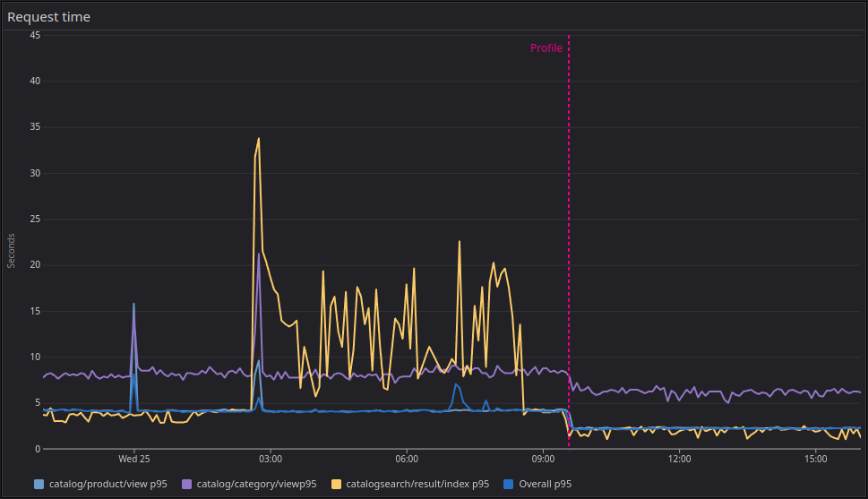Image resolution: width=868 pixels, height=499 pixels.
Task: Click the 15:00 tick label on time axis
Action: coord(815,459)
